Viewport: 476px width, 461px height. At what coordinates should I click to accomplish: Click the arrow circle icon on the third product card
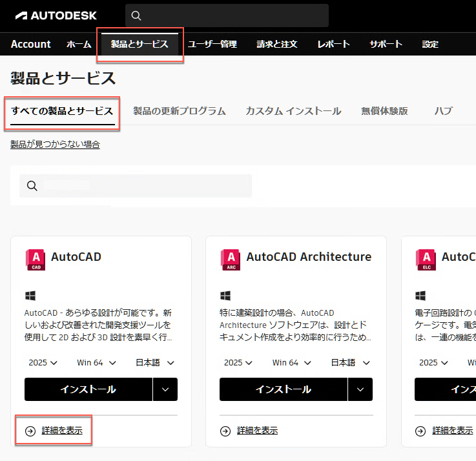(420, 431)
